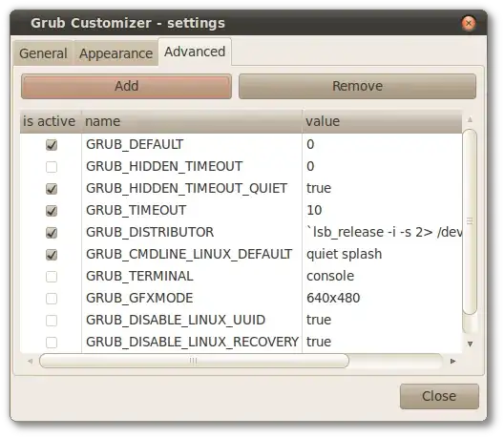Viewport: 504px width, 438px height.
Task: Click the horizontal scrollbar left arrow
Action: 31,362
